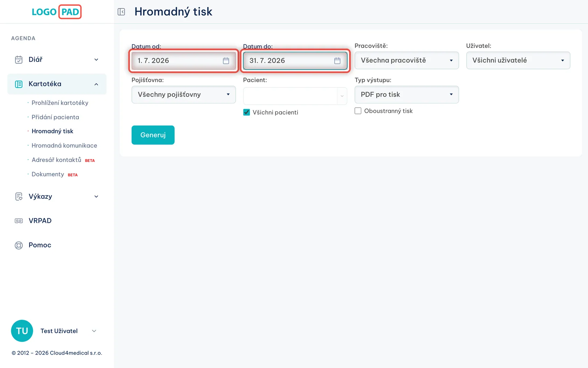Open the Pojišťovna dropdown
This screenshot has height=368, width=588.
(184, 95)
